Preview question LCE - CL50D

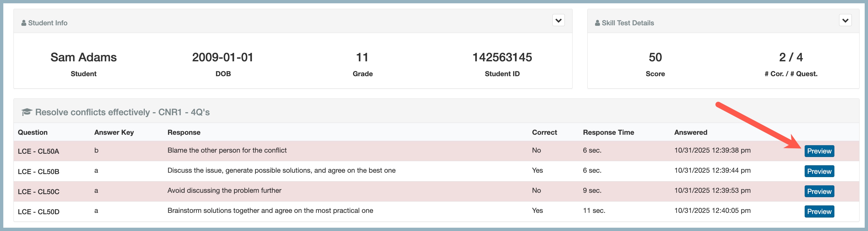819,211
